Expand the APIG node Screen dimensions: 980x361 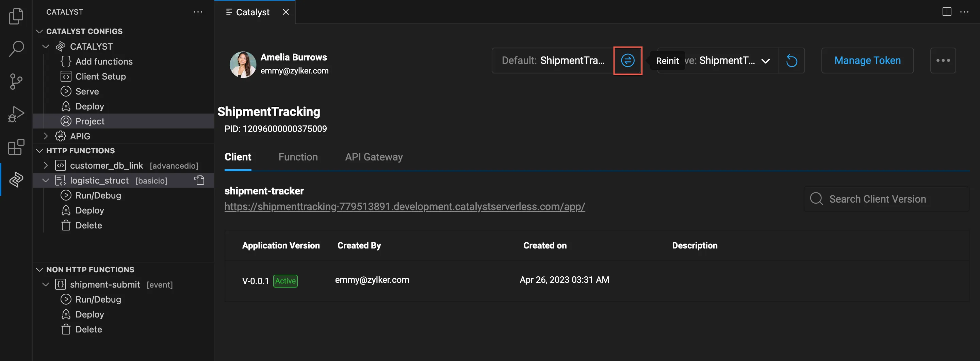coord(46,136)
